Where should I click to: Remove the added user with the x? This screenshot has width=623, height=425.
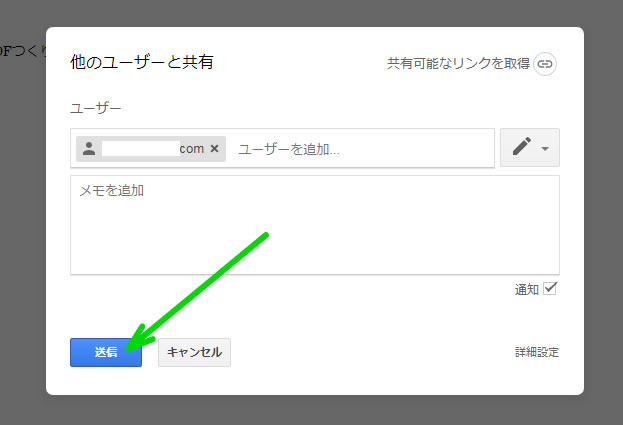pos(214,149)
